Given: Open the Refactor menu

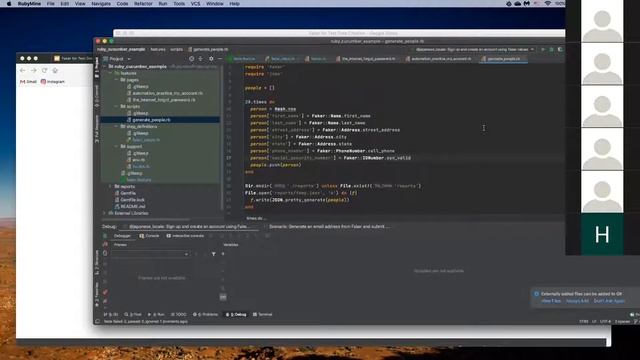Looking at the screenshot, I should point(143,4).
